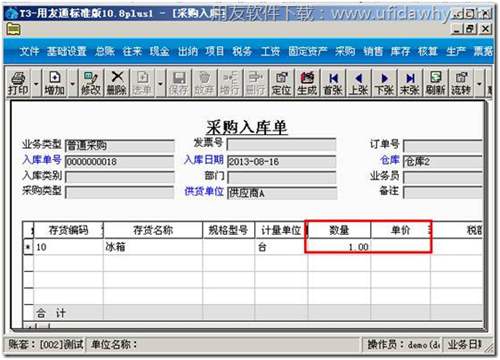This screenshot has width=500, height=360.
Task: Open the 出纳 menu
Action: click(x=188, y=51)
